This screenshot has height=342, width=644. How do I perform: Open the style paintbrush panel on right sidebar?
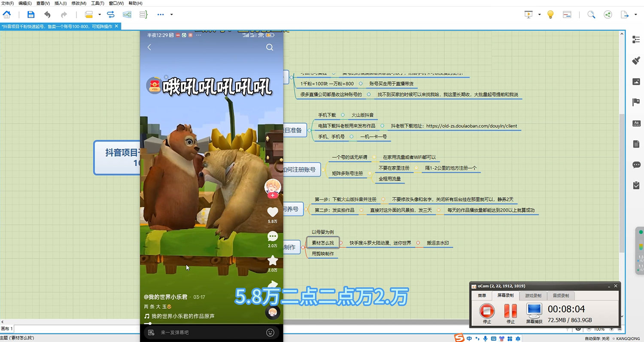point(636,61)
